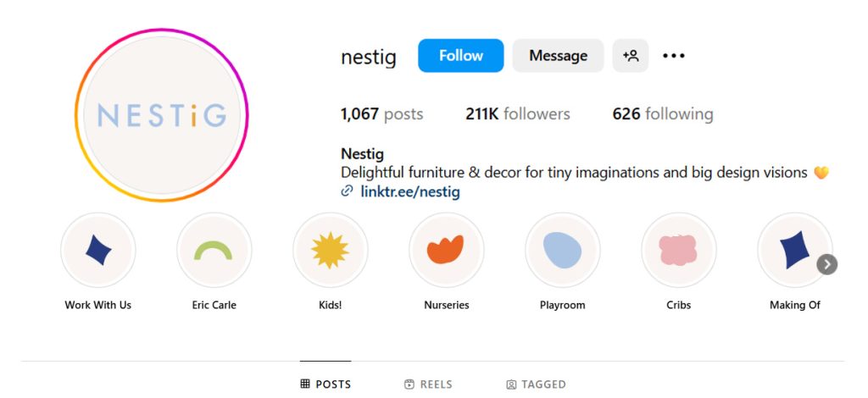The height and width of the screenshot is (398, 868).
Task: Switch to the Tagged tab
Action: [x=536, y=384]
